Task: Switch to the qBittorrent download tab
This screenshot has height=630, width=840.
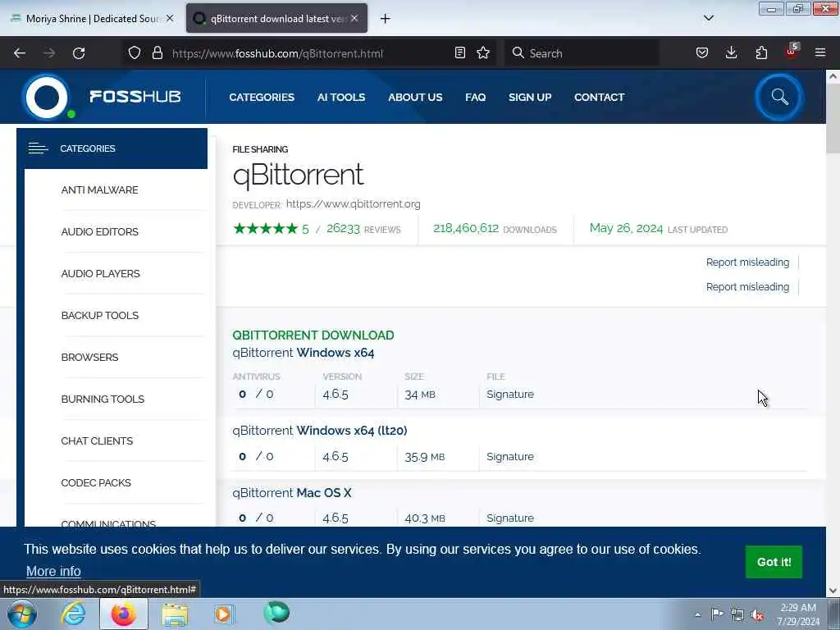Action: pos(276,19)
